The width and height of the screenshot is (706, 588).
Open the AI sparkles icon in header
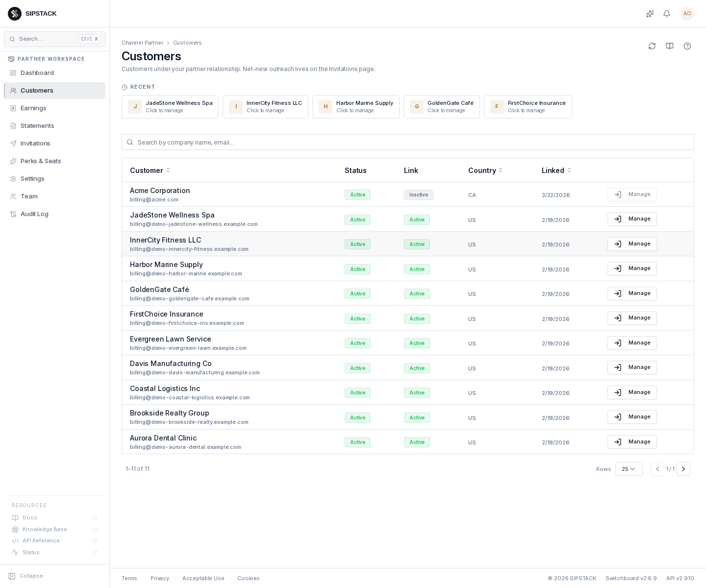pos(650,14)
